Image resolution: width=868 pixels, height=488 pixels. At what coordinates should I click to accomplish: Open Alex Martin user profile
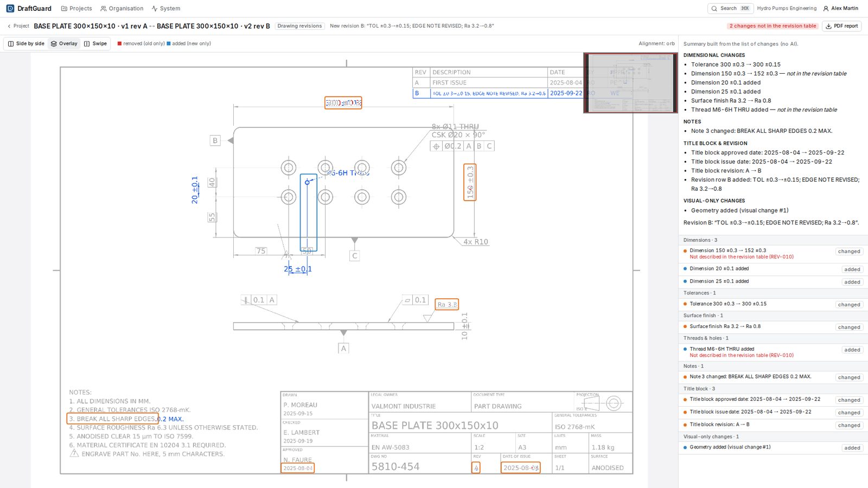point(840,8)
